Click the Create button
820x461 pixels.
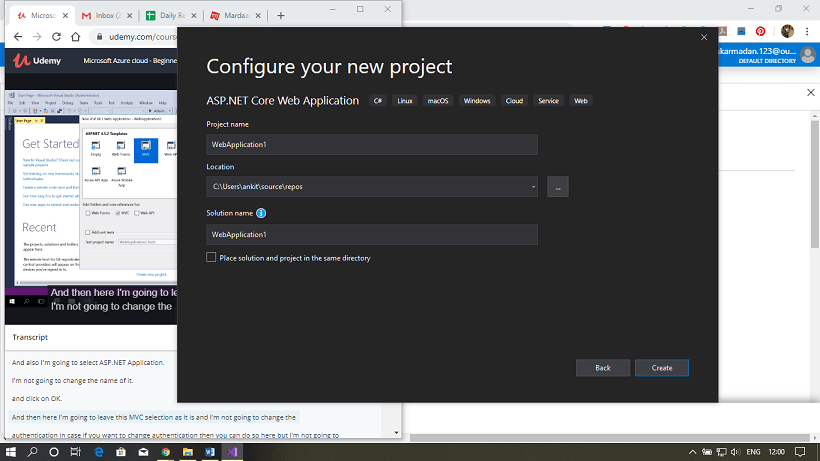[662, 368]
